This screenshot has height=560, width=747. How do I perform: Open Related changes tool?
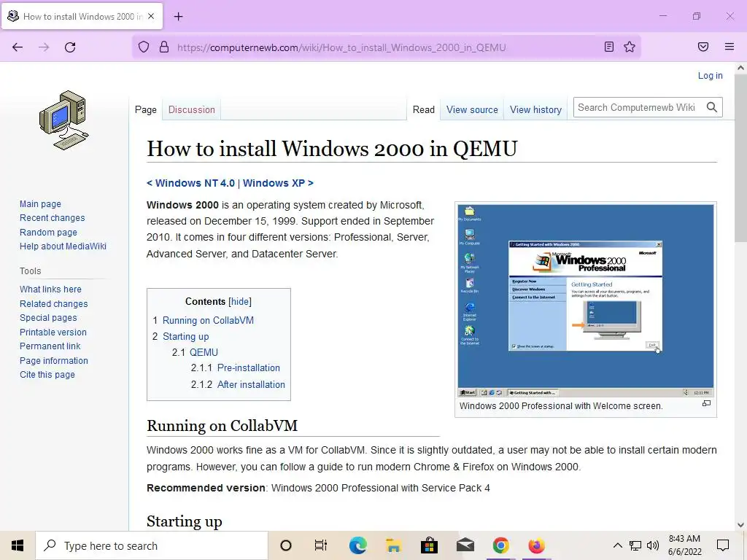54,304
